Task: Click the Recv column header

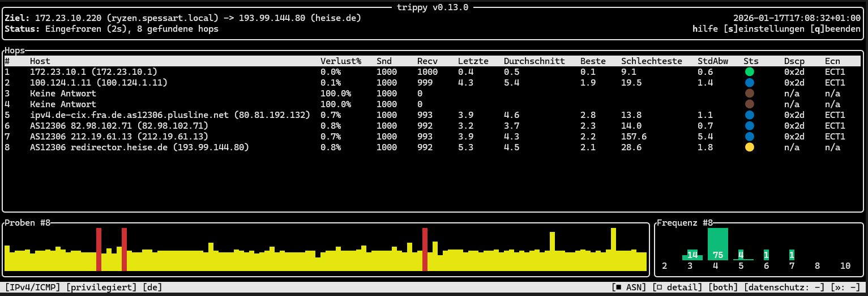Action: pos(427,61)
